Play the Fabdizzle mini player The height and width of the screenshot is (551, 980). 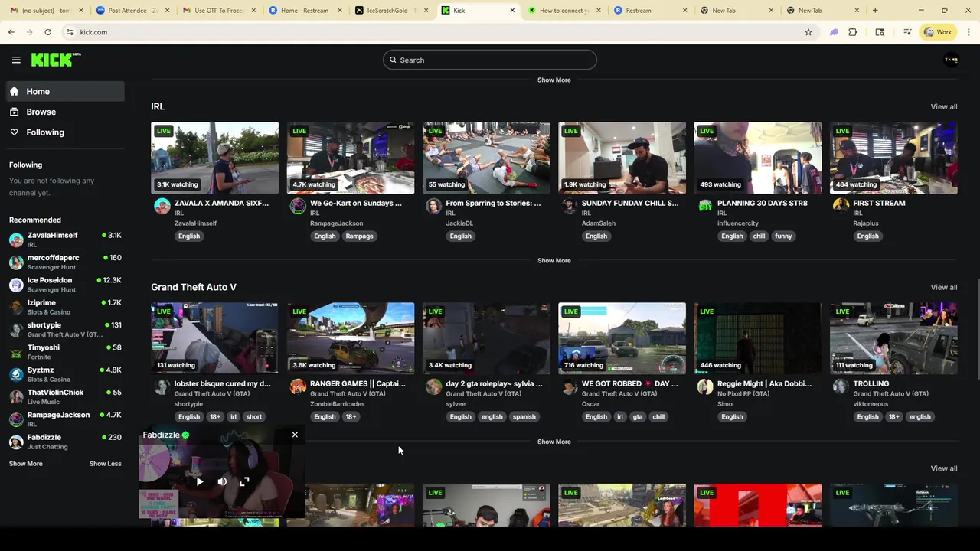(x=200, y=481)
